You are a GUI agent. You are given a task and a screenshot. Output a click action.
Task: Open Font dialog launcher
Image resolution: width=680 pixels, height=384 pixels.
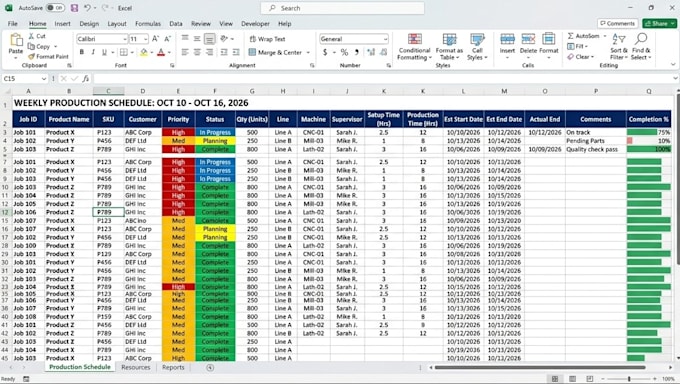pos(172,66)
